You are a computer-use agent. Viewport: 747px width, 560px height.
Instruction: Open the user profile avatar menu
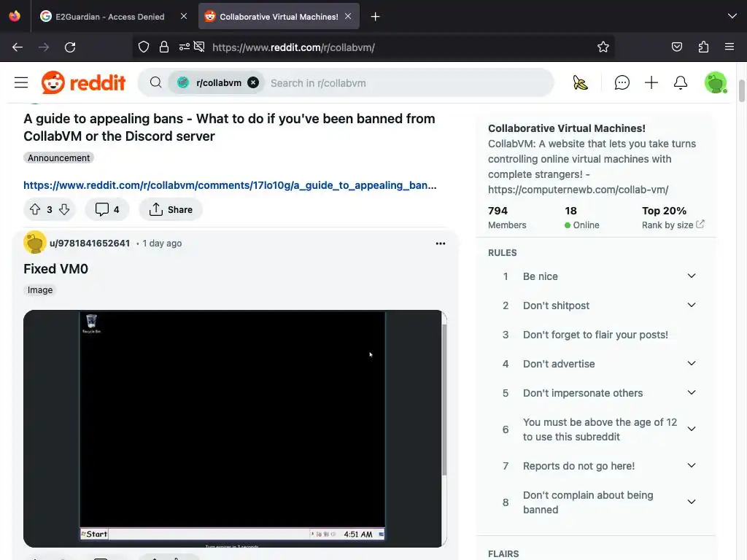[x=715, y=83]
